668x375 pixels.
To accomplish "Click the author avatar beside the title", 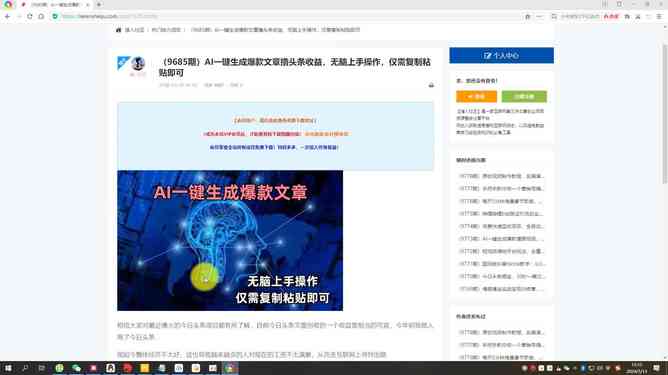I will (138, 64).
